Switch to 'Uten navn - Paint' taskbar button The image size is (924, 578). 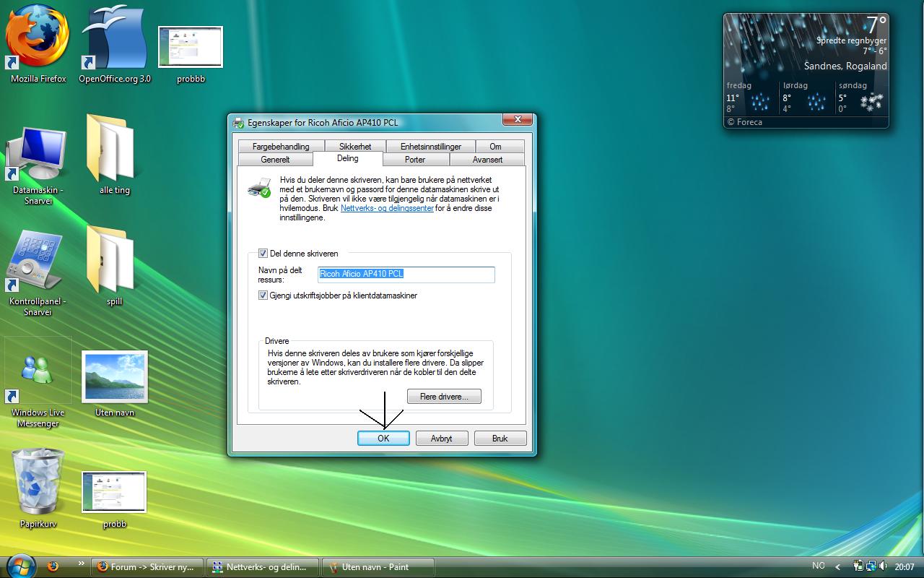click(x=378, y=567)
